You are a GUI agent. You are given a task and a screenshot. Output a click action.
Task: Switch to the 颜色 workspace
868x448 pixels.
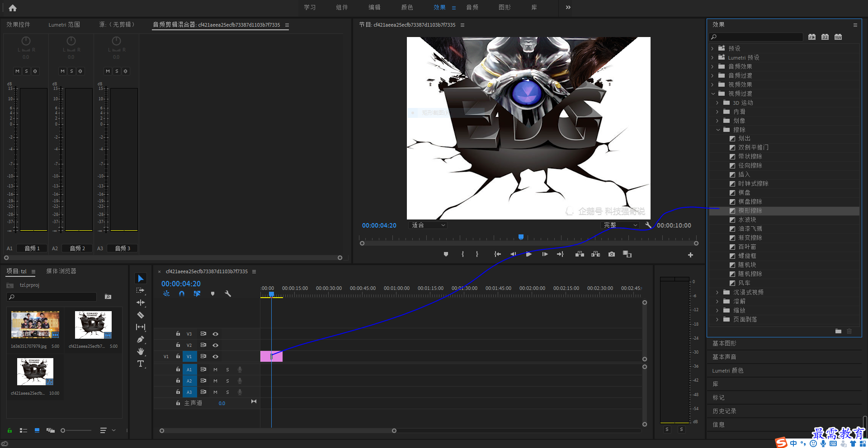click(x=407, y=7)
